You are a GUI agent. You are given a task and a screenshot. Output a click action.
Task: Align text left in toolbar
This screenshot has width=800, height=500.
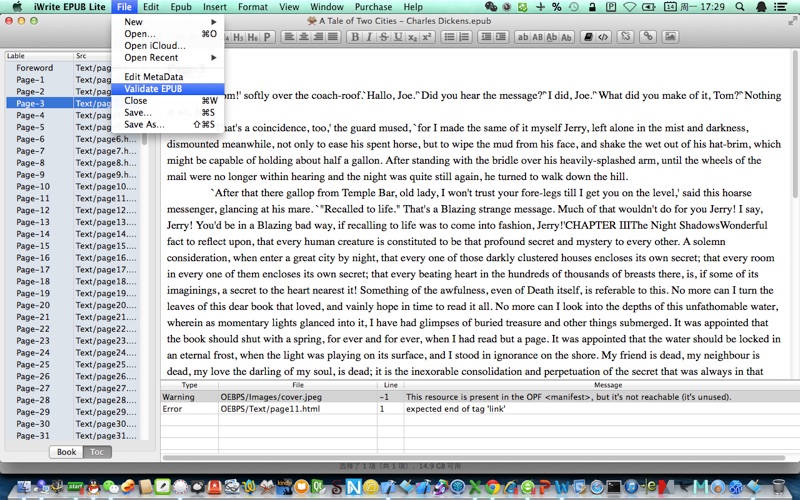click(x=289, y=37)
